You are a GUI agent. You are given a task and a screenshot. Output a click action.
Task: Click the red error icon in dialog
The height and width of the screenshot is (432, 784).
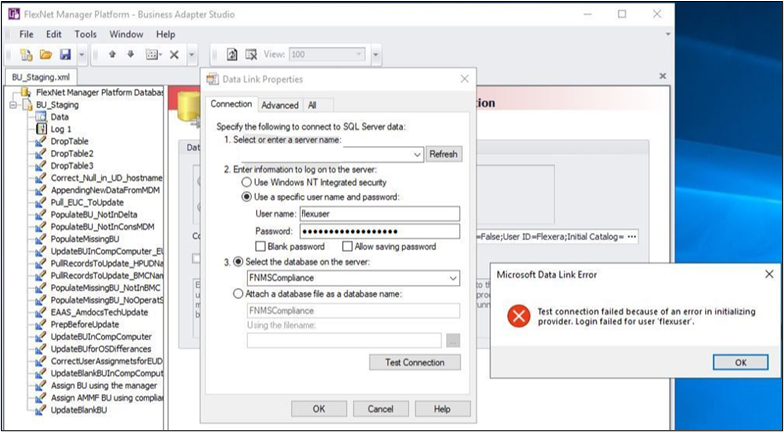[518, 316]
